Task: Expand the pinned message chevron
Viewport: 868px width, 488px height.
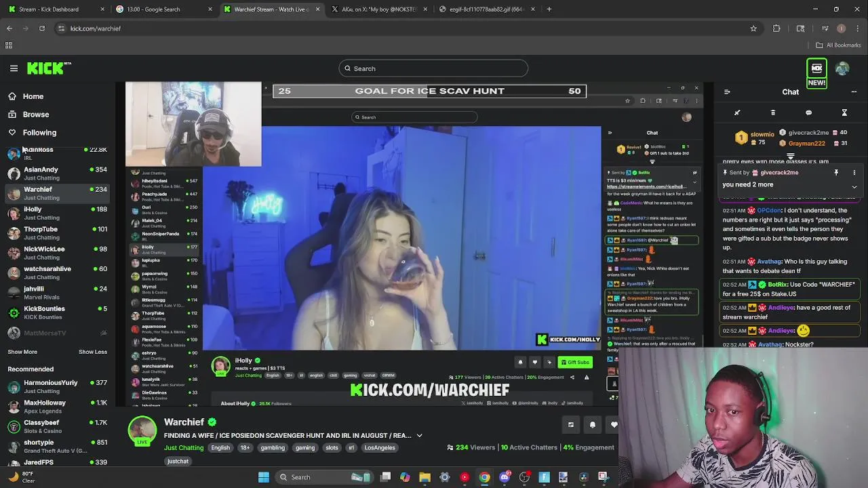Action: click(854, 186)
